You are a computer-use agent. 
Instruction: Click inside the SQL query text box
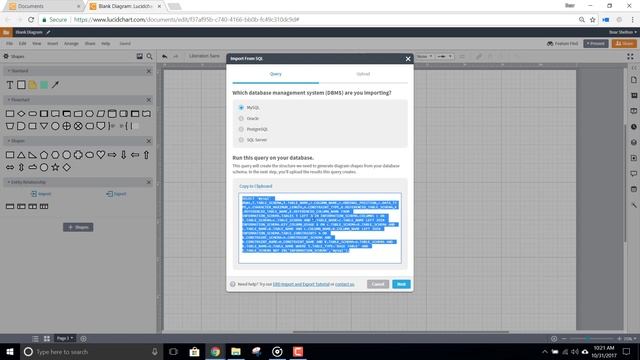coord(320,228)
